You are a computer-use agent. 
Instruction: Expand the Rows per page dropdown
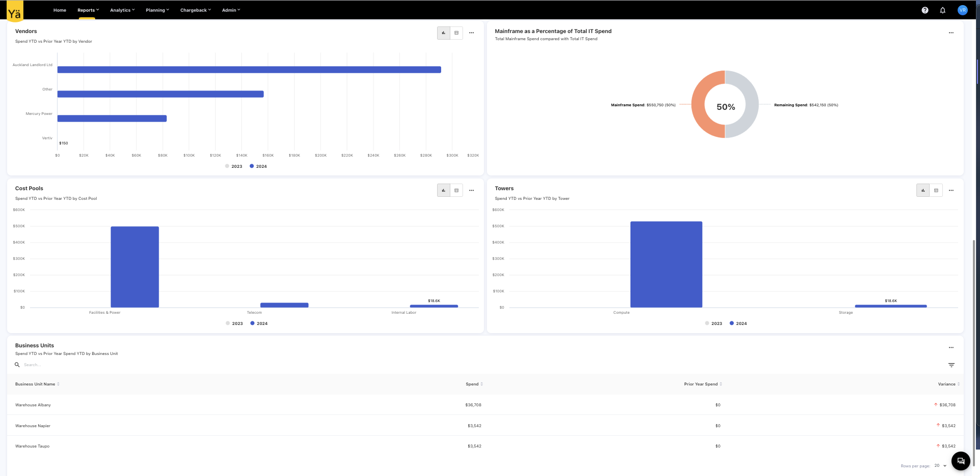940,466
